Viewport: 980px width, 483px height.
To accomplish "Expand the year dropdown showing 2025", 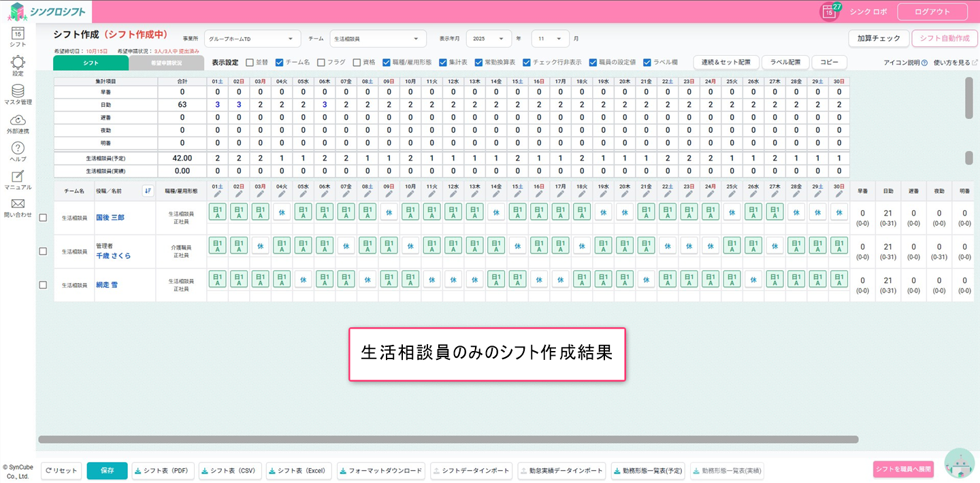I will point(488,39).
